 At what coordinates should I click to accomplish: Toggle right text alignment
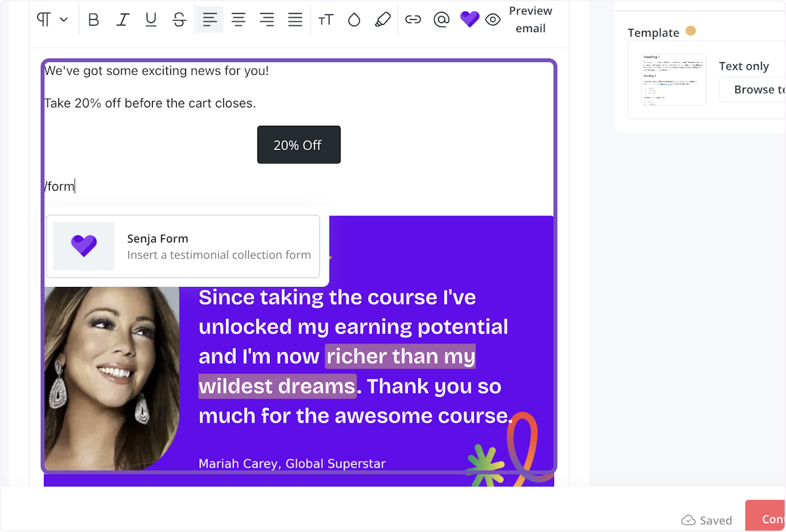267,20
